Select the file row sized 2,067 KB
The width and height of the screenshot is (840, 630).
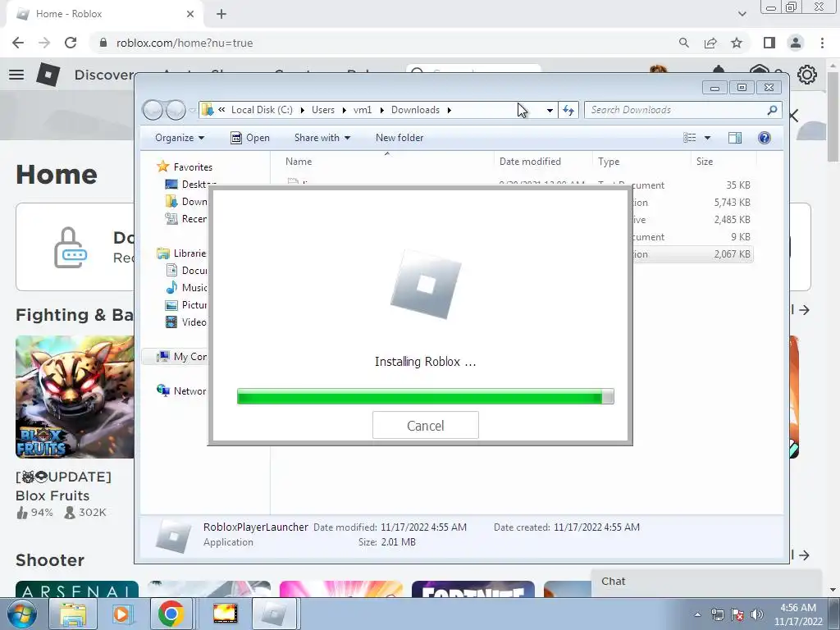tap(693, 254)
